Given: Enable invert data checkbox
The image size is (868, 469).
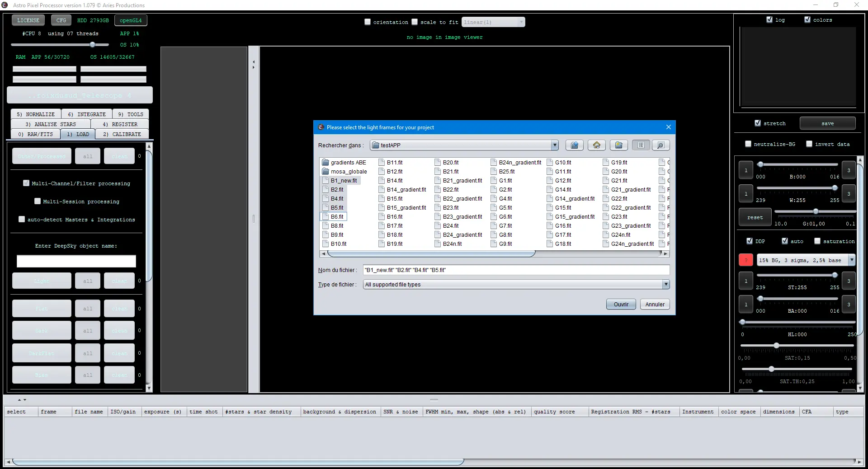Looking at the screenshot, I should (x=809, y=144).
